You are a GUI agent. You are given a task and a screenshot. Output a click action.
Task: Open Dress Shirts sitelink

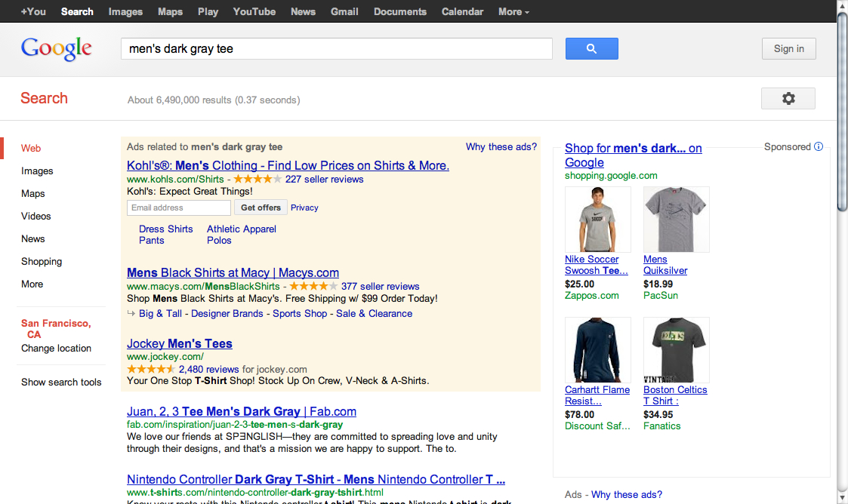pyautogui.click(x=165, y=229)
